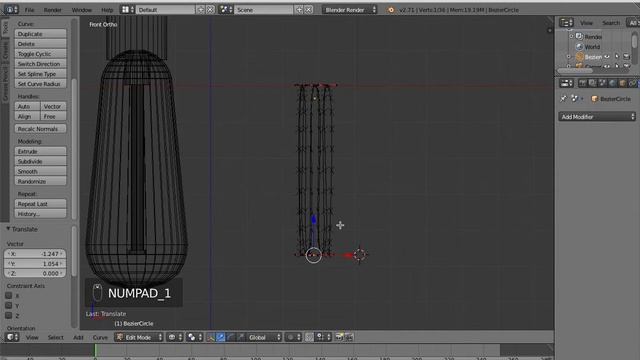The image size is (640, 360).
Task: Open the Constraints properties tab icon
Action: (632, 83)
